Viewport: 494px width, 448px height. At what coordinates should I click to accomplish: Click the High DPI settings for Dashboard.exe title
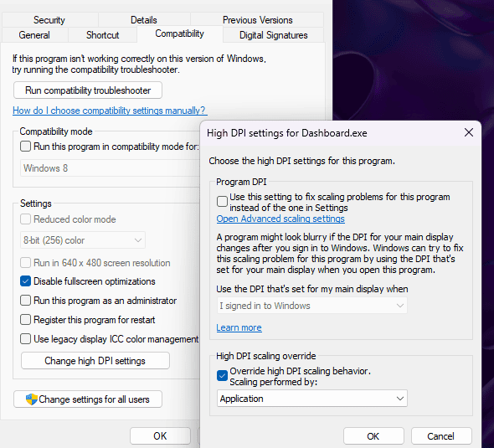tap(286, 133)
